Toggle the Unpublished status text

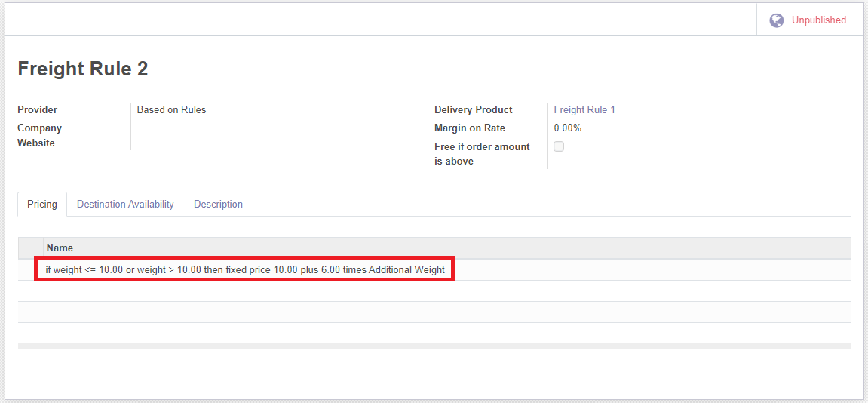point(818,20)
